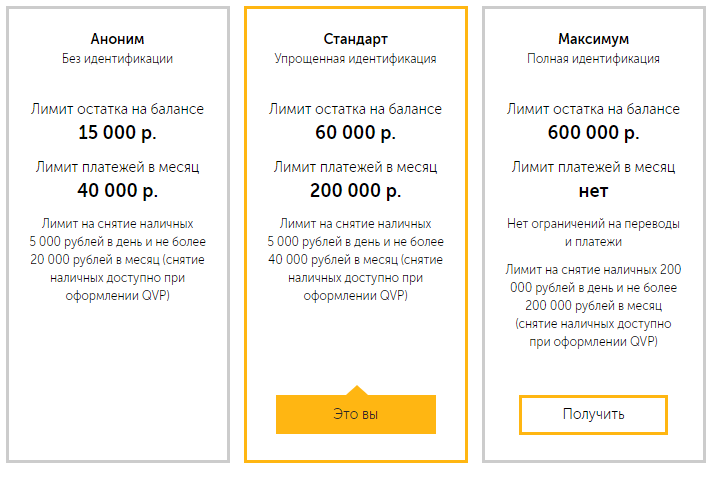
Task: Click Лимит платежей в месяц in Максимум card
Action: 593,167
